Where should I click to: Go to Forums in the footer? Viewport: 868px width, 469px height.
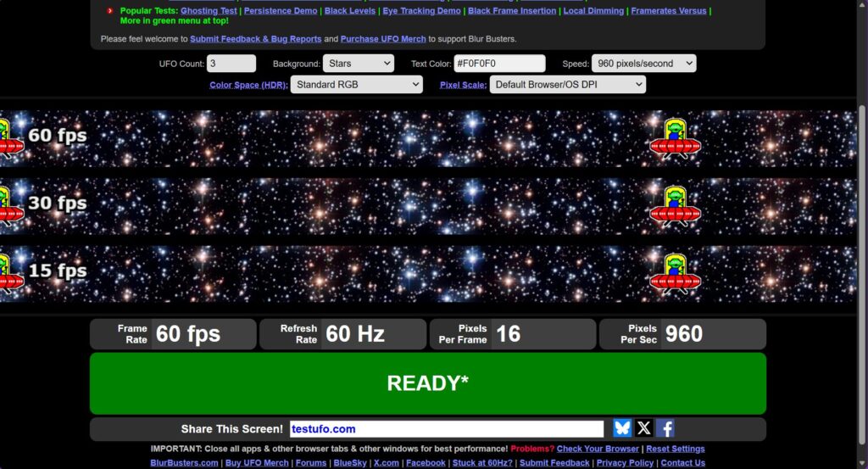pos(311,463)
